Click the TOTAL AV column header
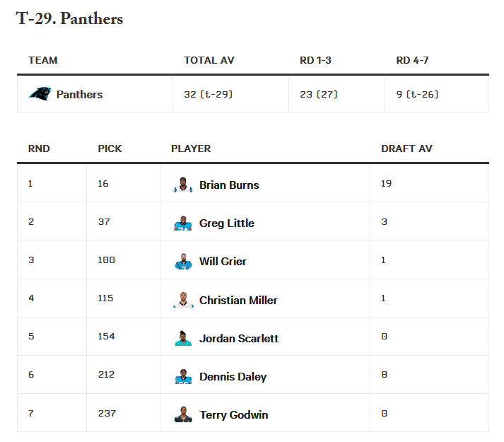The image size is (504, 442). (209, 60)
